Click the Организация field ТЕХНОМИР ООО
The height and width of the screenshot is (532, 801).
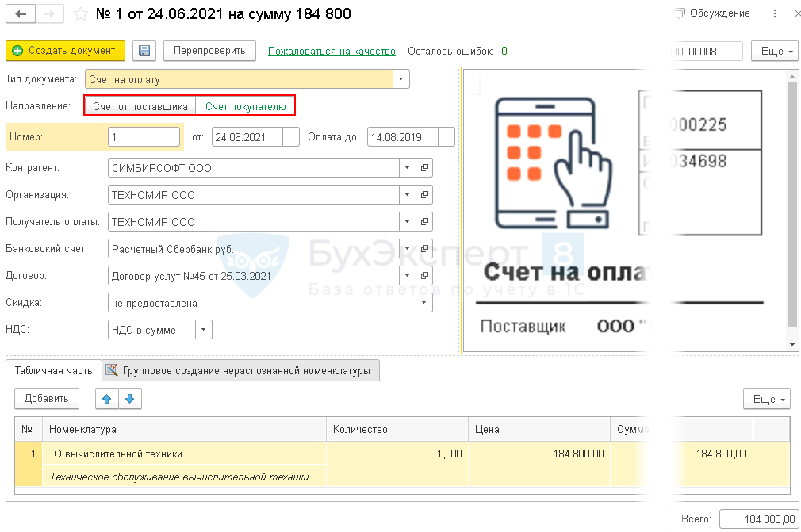tap(253, 194)
